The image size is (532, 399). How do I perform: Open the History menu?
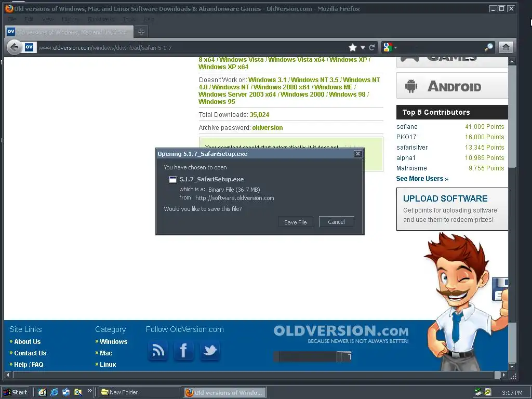(70, 19)
